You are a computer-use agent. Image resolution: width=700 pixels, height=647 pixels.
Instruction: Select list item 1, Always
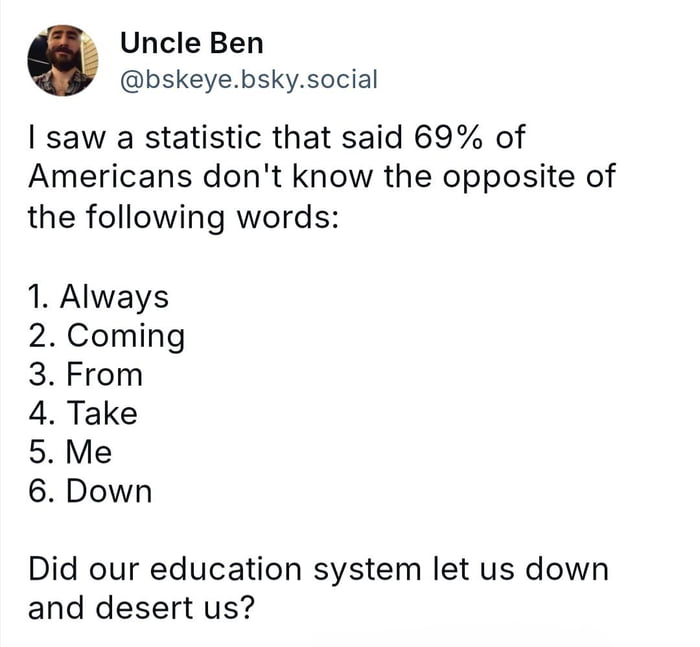(x=98, y=297)
